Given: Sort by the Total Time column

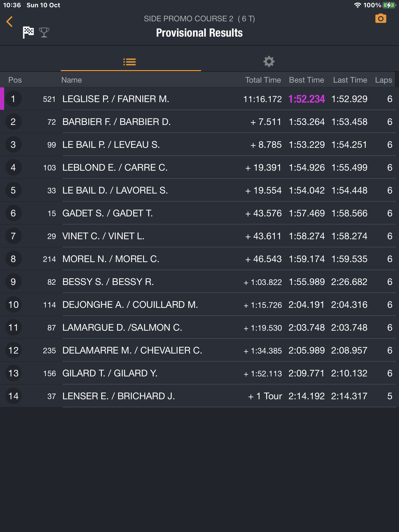Looking at the screenshot, I should [263, 80].
